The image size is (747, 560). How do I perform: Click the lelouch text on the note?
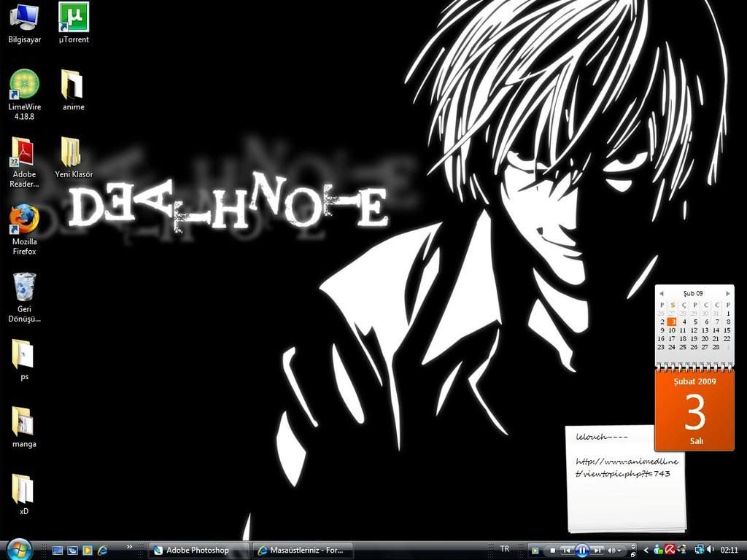(602, 437)
